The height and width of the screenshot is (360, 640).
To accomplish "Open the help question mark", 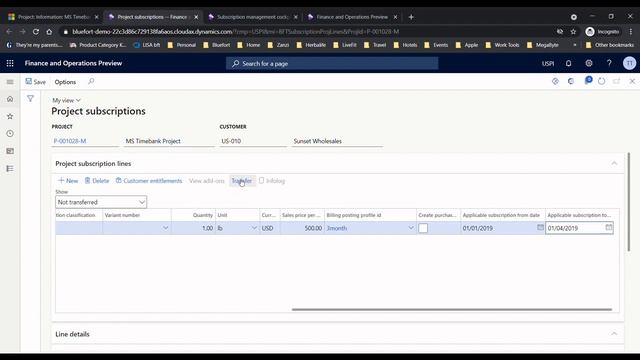I will [609, 63].
